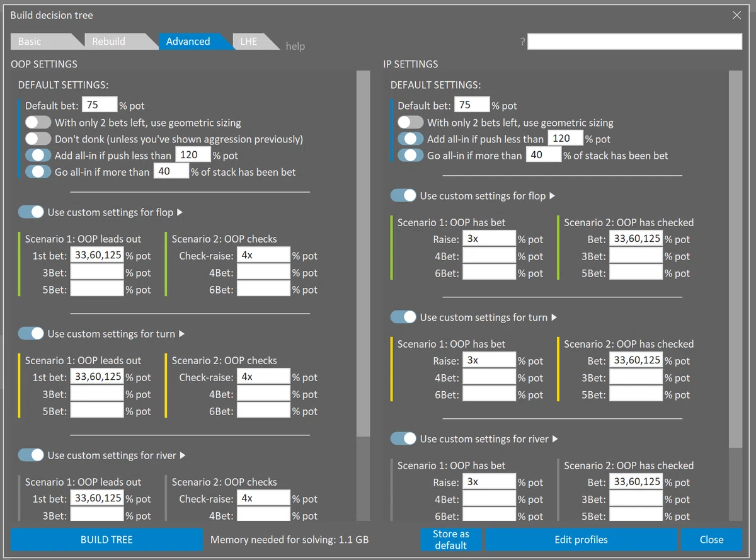Select the IP river Raise field

[490, 482]
